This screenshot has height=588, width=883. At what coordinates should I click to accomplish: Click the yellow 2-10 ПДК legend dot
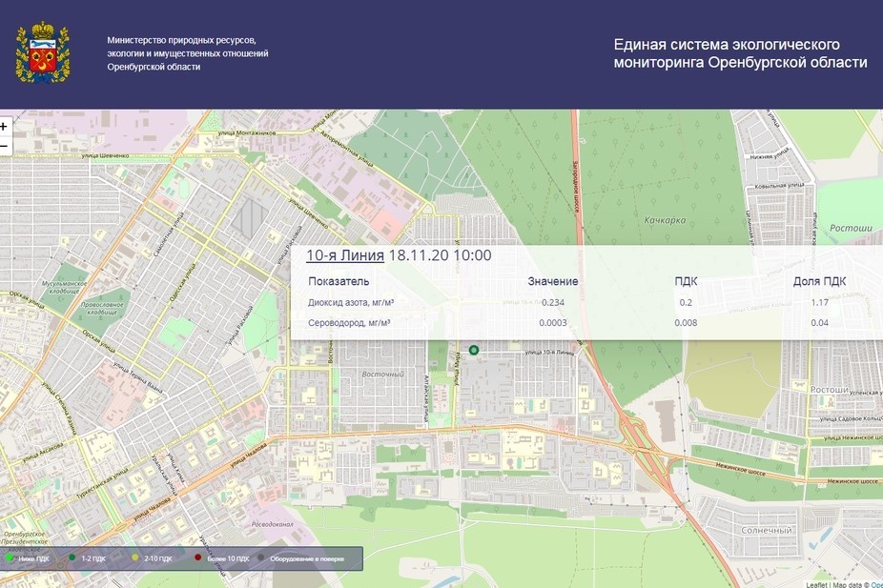point(134,558)
